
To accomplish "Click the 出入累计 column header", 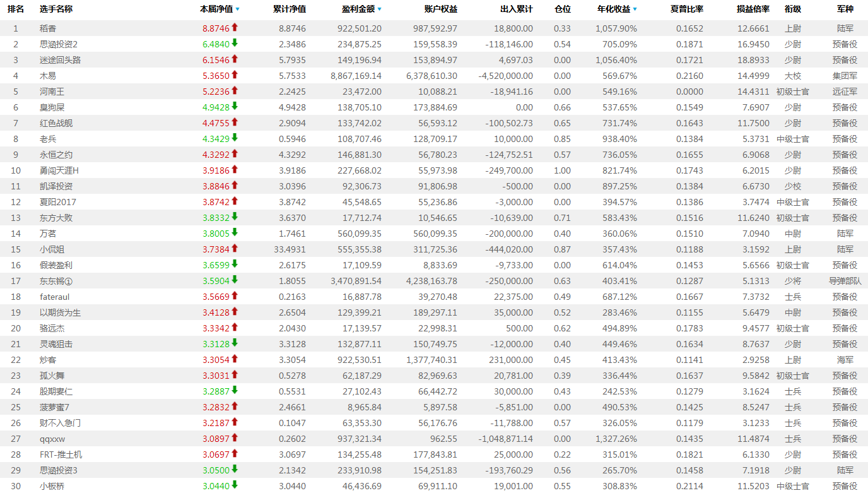I will (x=517, y=9).
